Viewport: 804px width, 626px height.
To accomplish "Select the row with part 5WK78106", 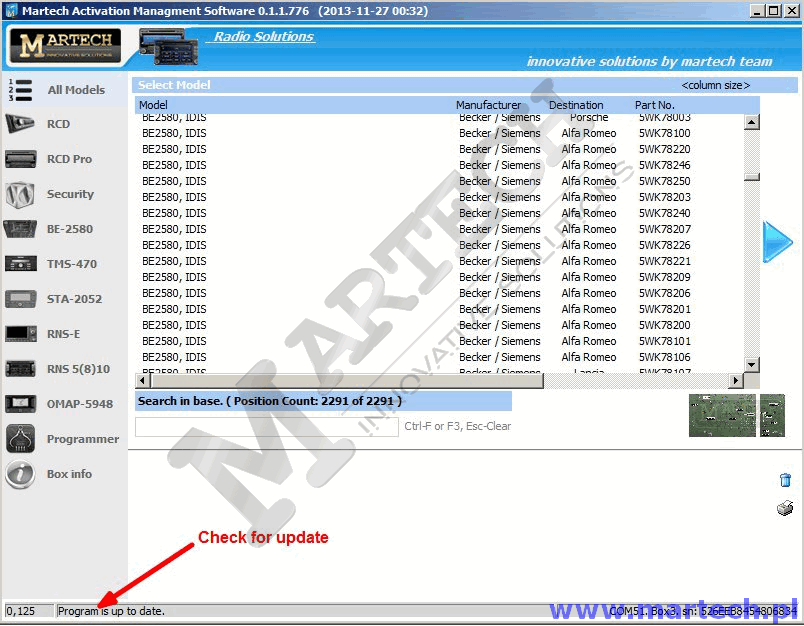I will point(441,357).
